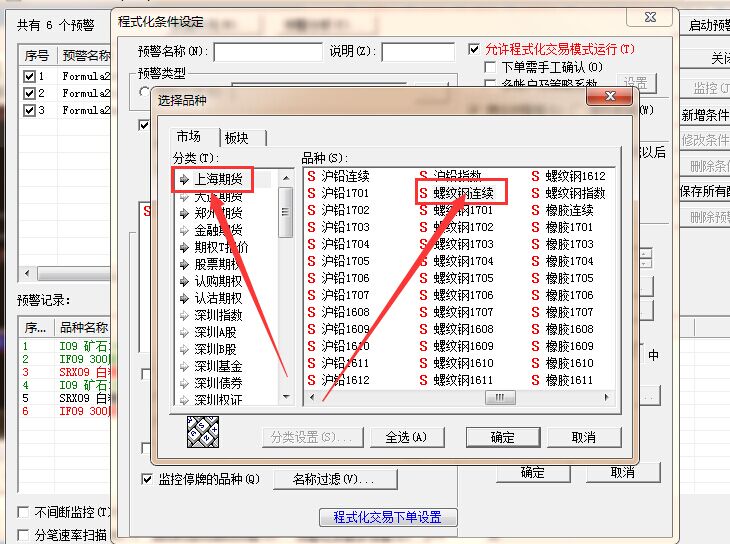The width and height of the screenshot is (730, 544).
Task: Toggle 分笔速率扫描 checkbox
Action: [23, 535]
